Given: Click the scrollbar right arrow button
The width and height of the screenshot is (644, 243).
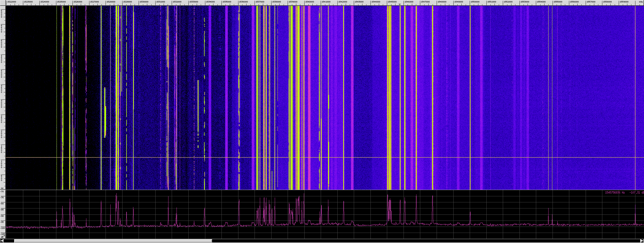Looking at the screenshot, I should pos(642,241).
